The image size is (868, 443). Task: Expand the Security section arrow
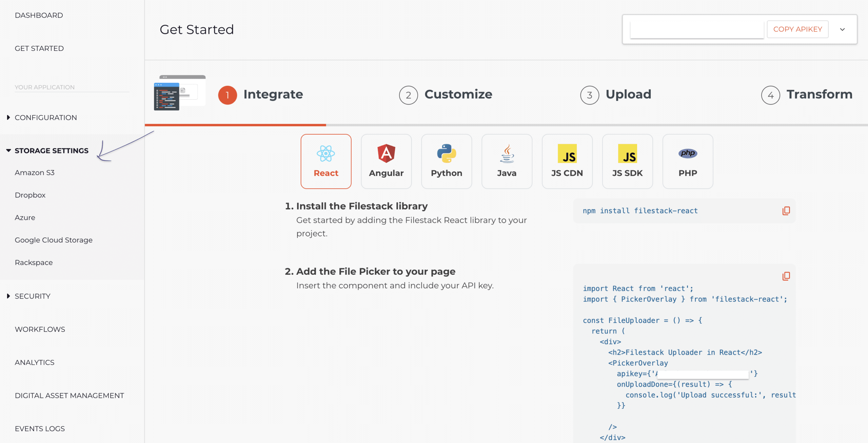pos(8,296)
